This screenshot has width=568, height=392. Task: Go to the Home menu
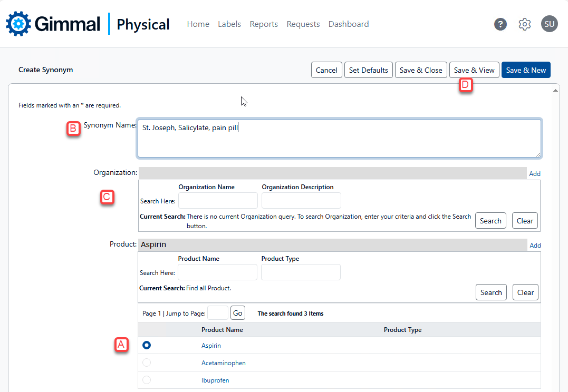[198, 24]
